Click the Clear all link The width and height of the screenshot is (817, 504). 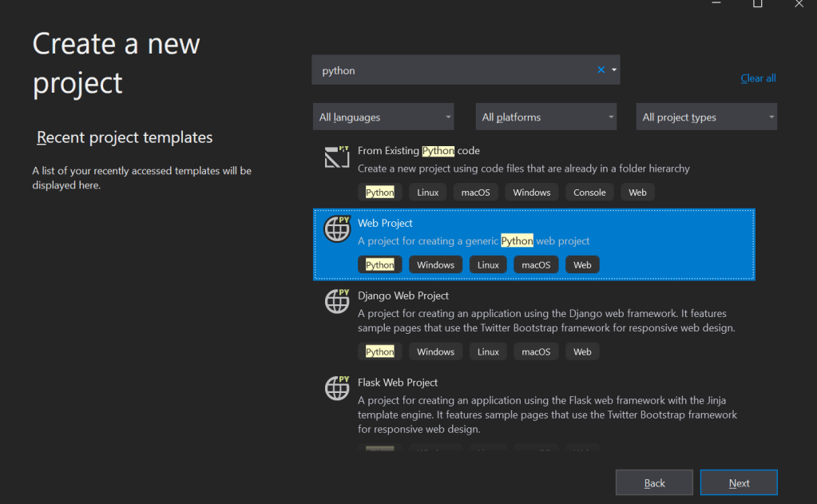tap(758, 78)
